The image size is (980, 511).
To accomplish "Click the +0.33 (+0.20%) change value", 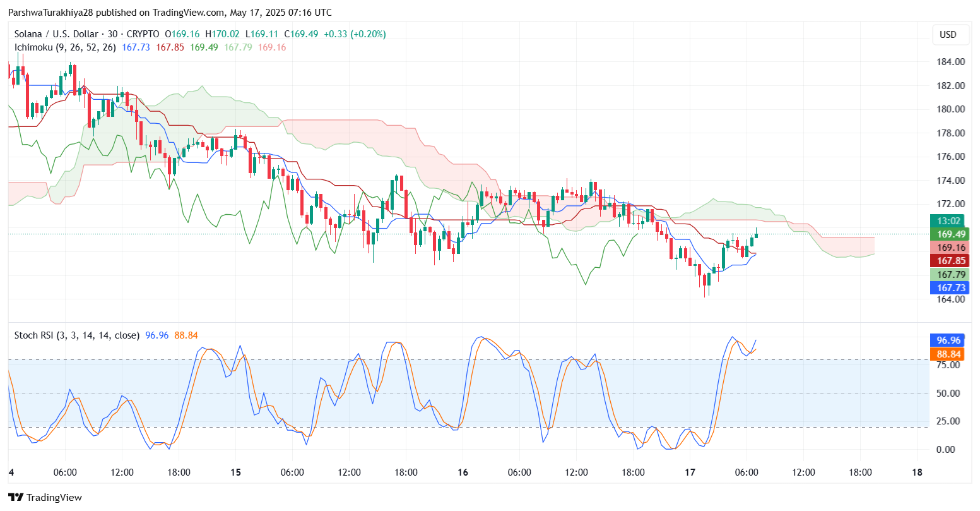I will tap(355, 34).
